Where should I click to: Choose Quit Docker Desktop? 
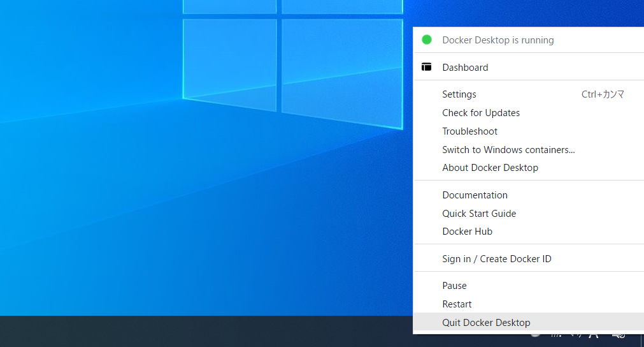(x=529, y=323)
